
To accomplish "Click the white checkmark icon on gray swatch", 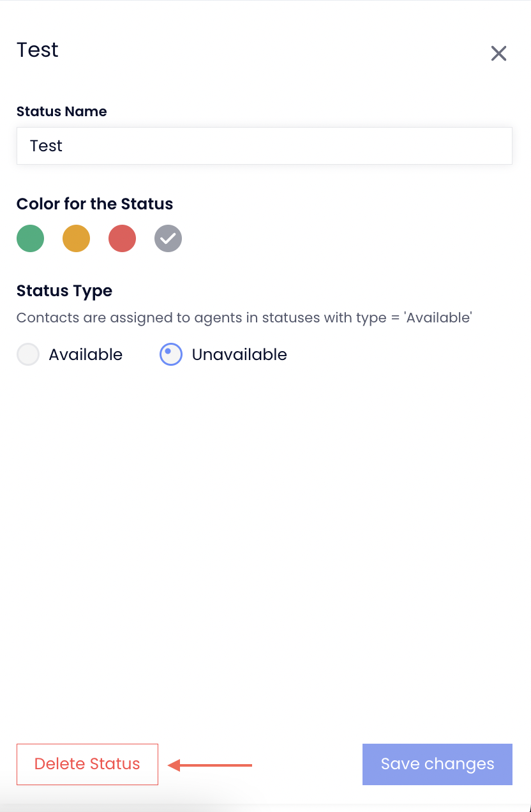I will (168, 239).
